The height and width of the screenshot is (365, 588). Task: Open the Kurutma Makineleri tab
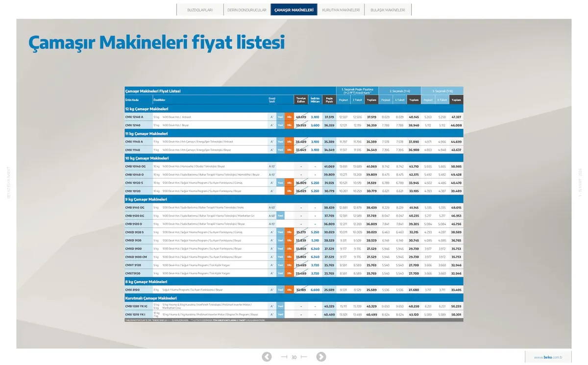click(x=341, y=10)
